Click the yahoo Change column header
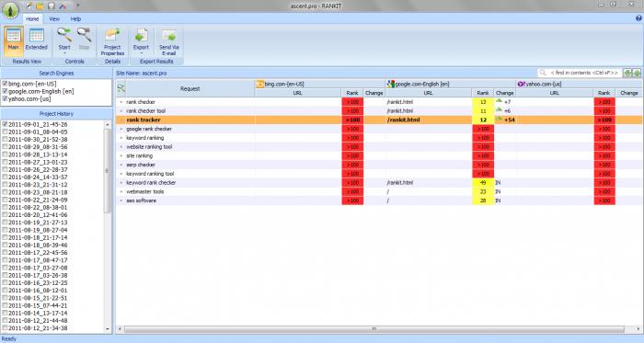Image resolution: width=644 pixels, height=343 pixels. point(628,93)
